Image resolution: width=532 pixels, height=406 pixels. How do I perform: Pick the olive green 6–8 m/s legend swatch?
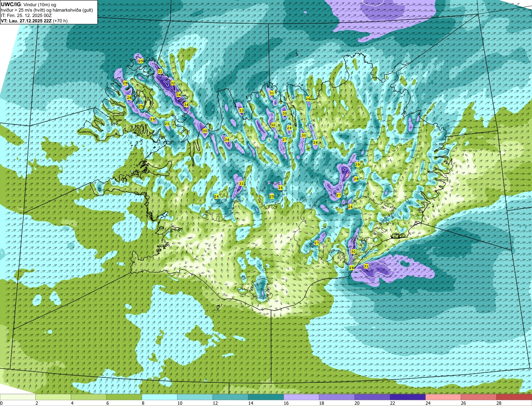[x=124, y=397]
